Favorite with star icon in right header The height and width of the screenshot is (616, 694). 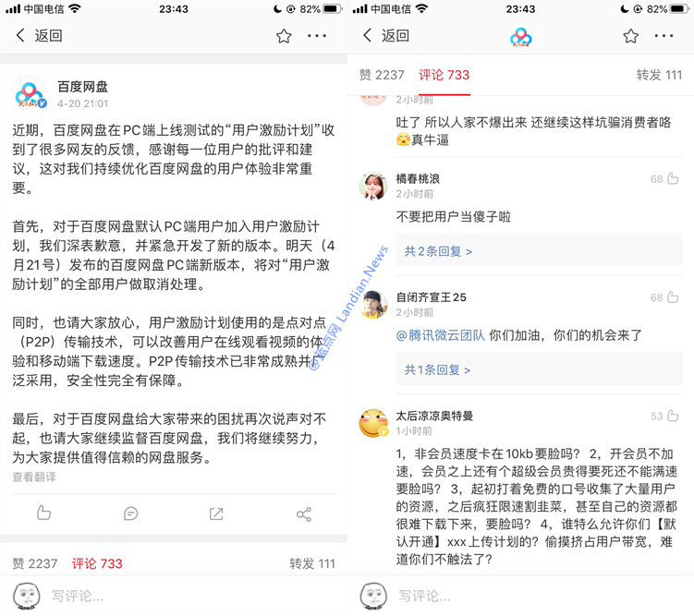631,36
